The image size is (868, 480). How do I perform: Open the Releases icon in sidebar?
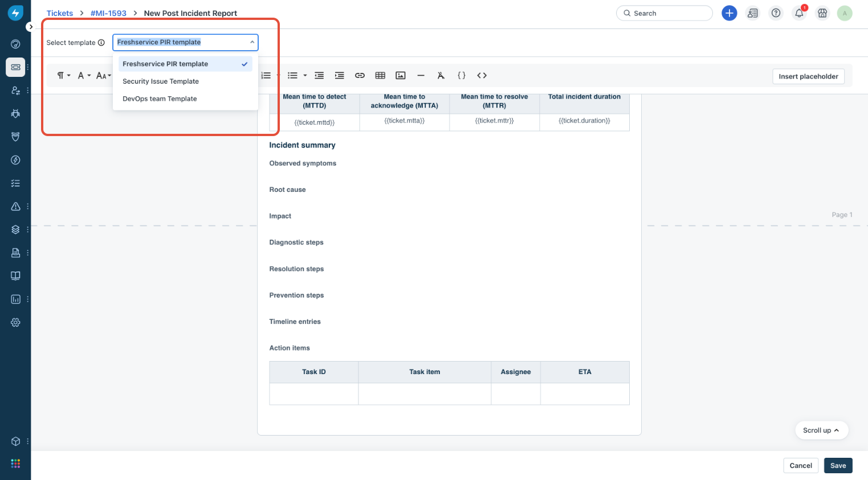[15, 137]
